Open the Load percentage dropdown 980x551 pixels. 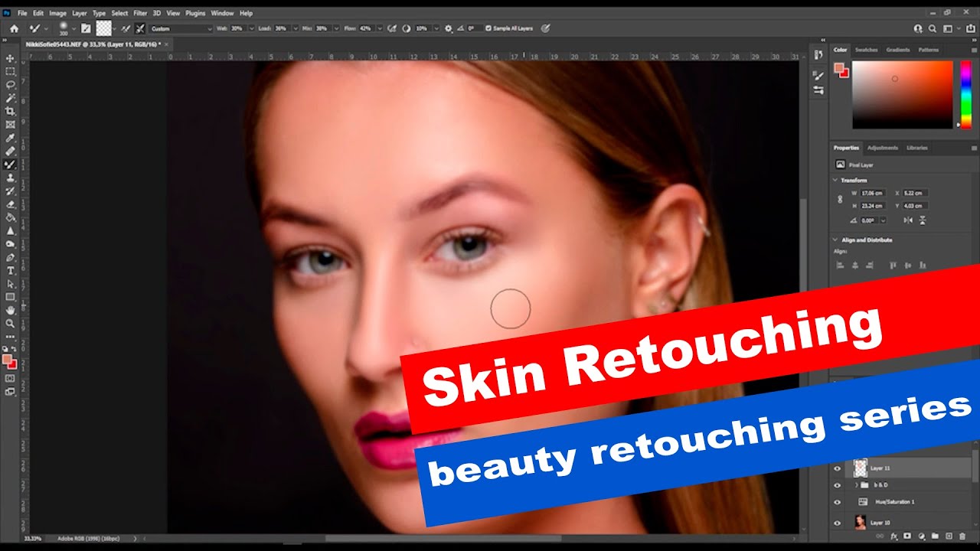coord(295,28)
